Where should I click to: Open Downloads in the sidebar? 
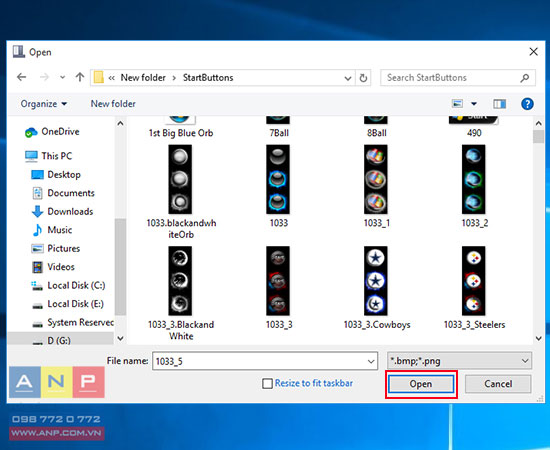point(62,211)
